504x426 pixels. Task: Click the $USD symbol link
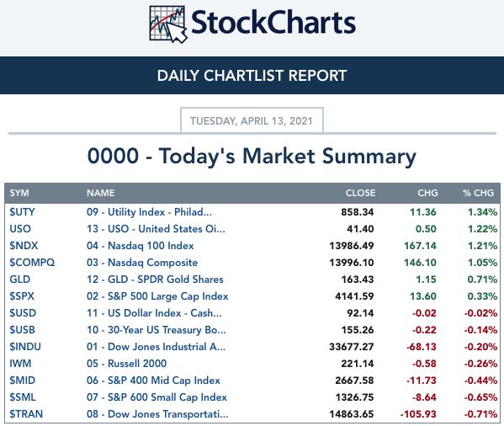point(23,313)
